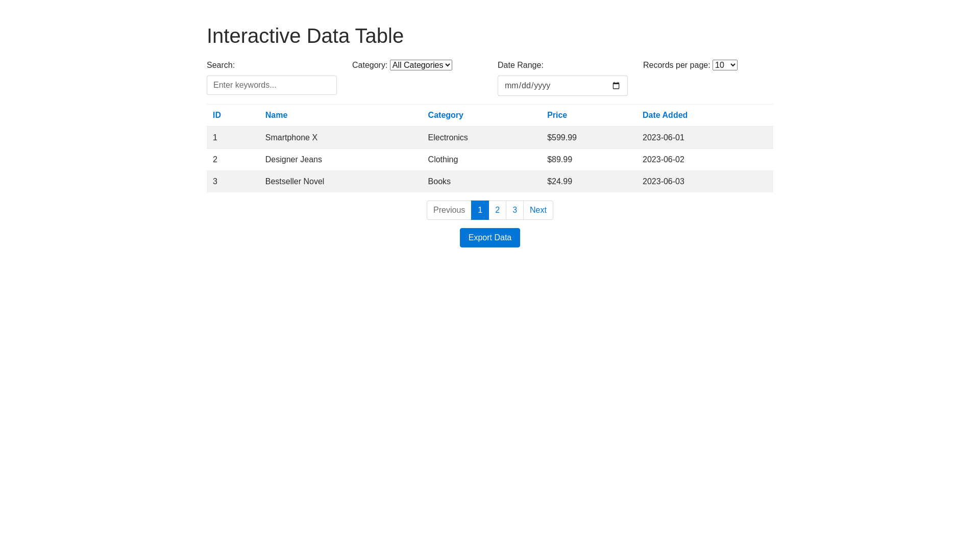Click the Electronics category cell

point(448,138)
